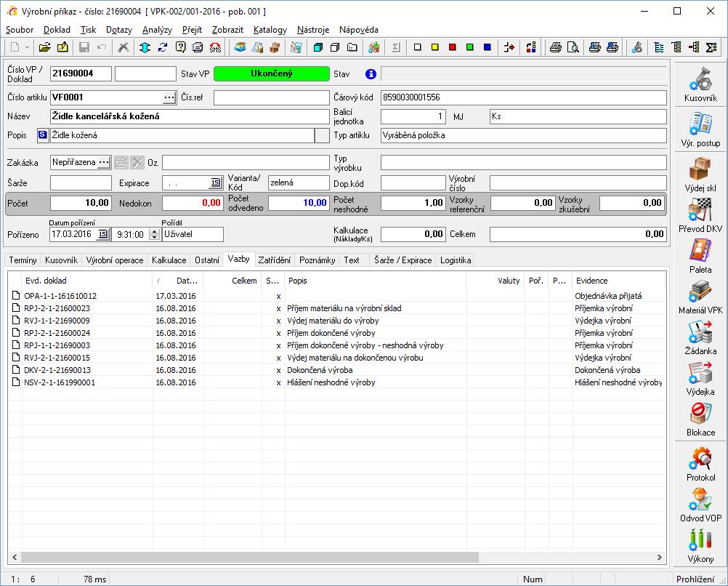728x586 pixels.
Task: Switch to the Logistika tab
Action: point(456,260)
